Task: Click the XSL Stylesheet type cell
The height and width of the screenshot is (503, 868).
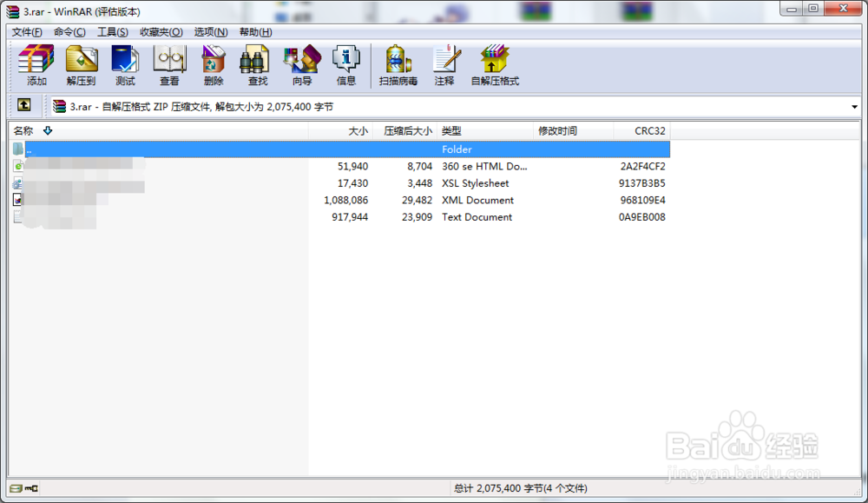Action: (475, 183)
